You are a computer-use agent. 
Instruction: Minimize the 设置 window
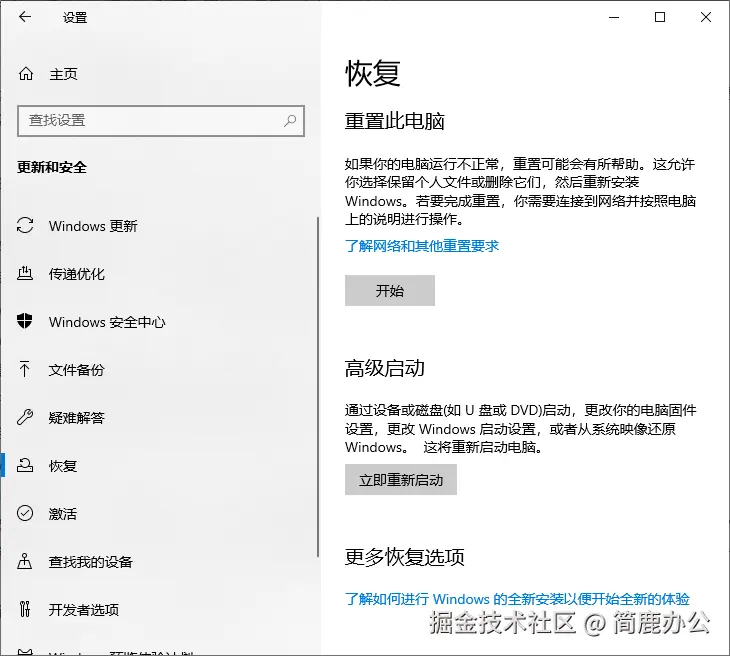(614, 17)
